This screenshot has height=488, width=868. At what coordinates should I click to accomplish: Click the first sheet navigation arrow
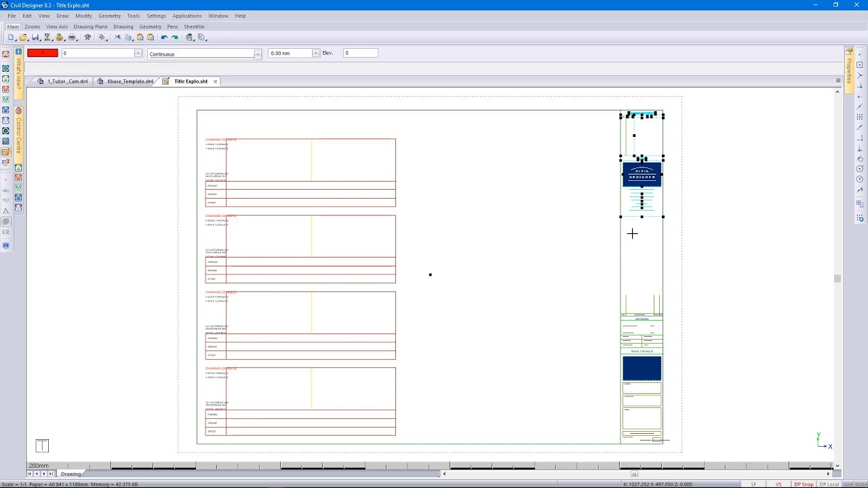click(x=29, y=474)
